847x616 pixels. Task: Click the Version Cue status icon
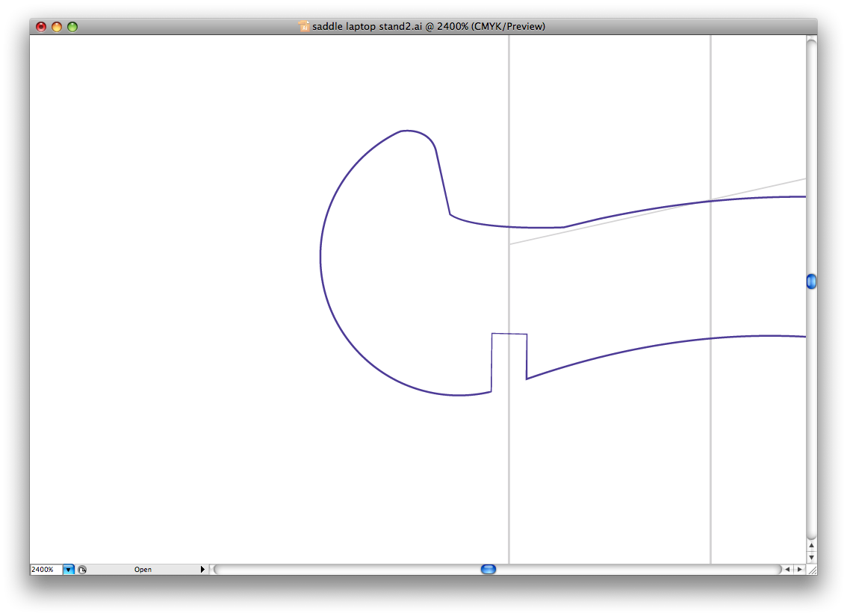click(82, 570)
